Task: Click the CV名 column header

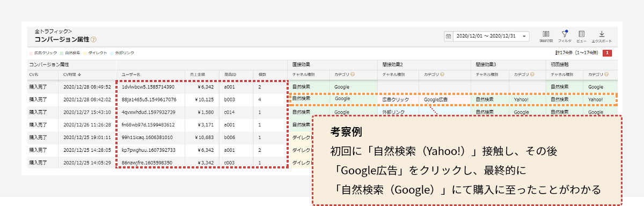Action: tap(34, 75)
